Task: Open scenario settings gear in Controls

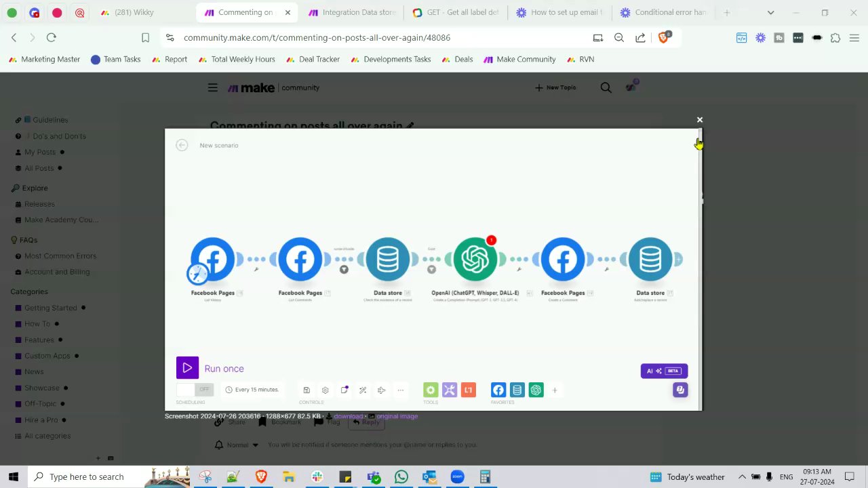Action: tap(325, 390)
